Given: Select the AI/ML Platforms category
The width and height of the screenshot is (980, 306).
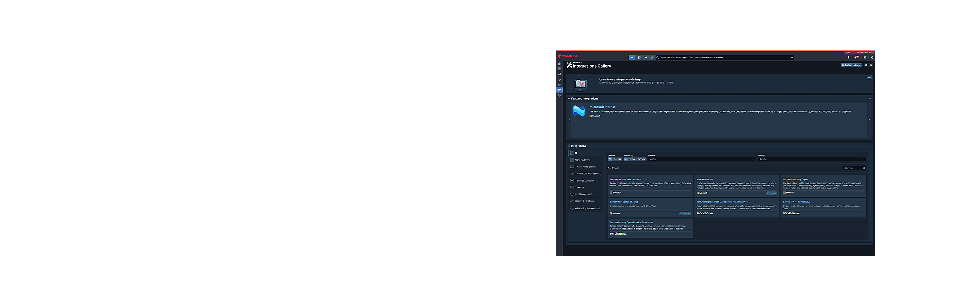Looking at the screenshot, I should [x=585, y=160].
